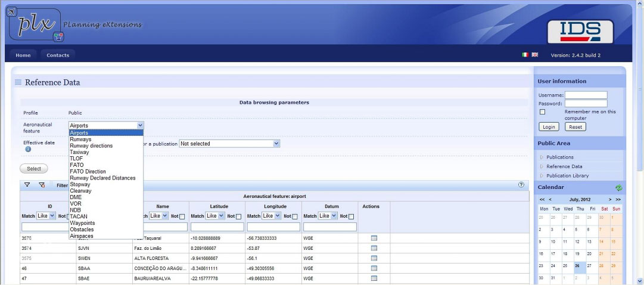Choose Taxiway in the dropdown list

(106, 152)
